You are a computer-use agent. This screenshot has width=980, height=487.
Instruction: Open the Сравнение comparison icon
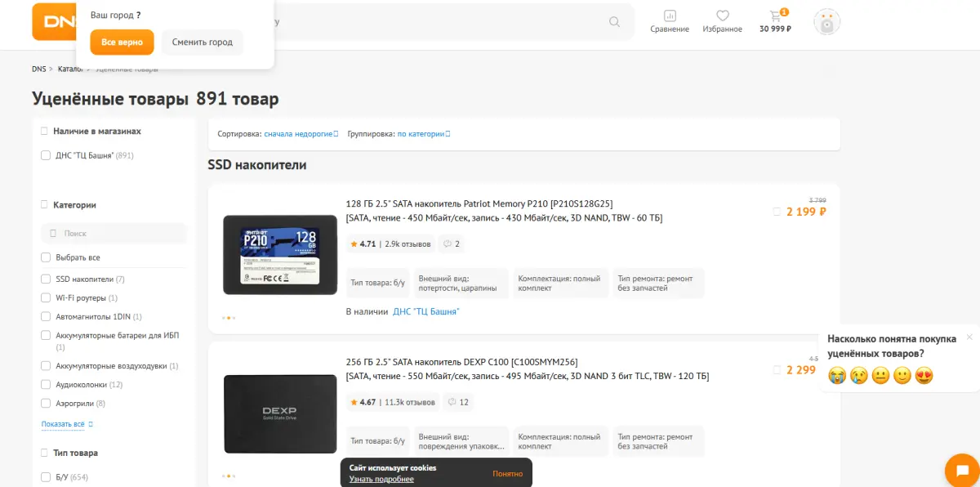coord(670,21)
